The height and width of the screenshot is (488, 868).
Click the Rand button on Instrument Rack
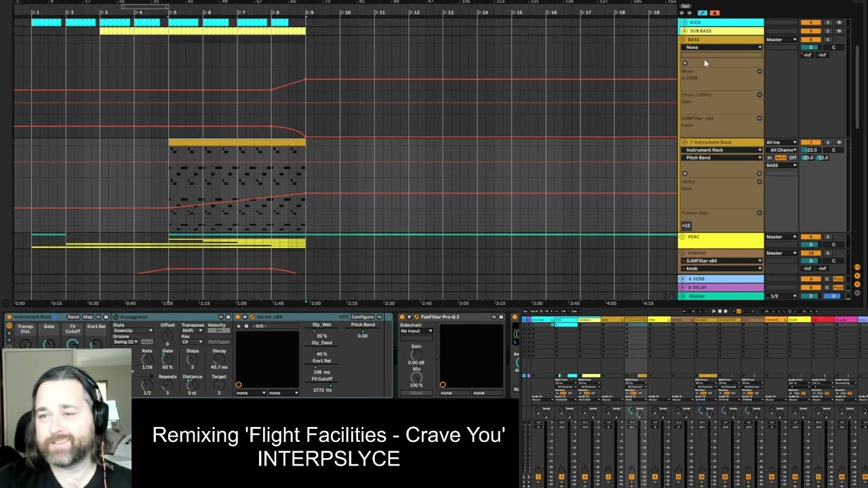click(x=73, y=317)
